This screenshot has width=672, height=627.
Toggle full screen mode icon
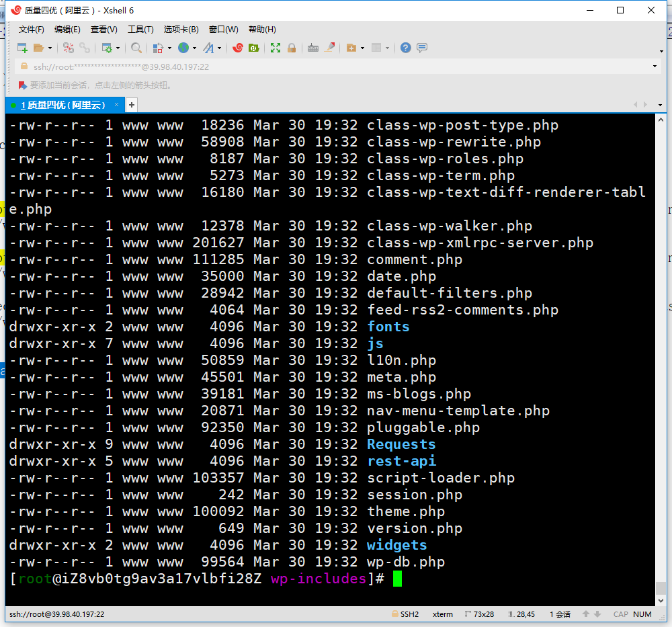[x=276, y=48]
